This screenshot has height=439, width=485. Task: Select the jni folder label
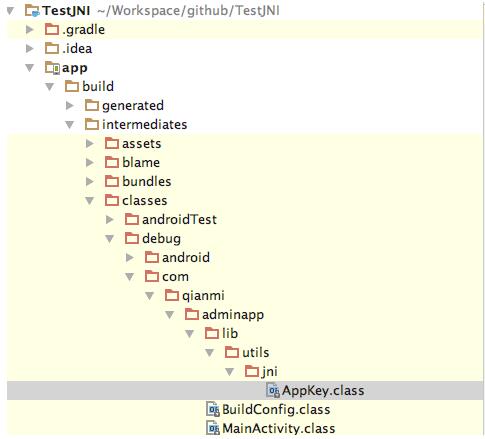(x=270, y=372)
